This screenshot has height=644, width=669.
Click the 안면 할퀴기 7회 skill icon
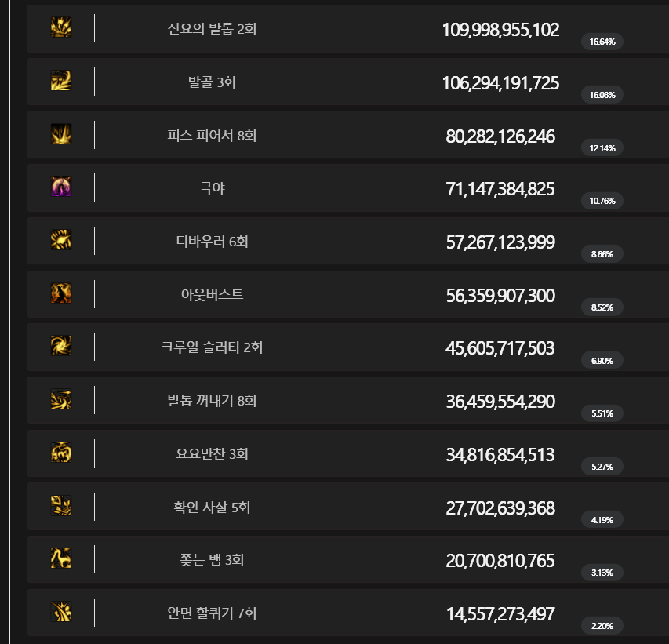click(x=61, y=612)
